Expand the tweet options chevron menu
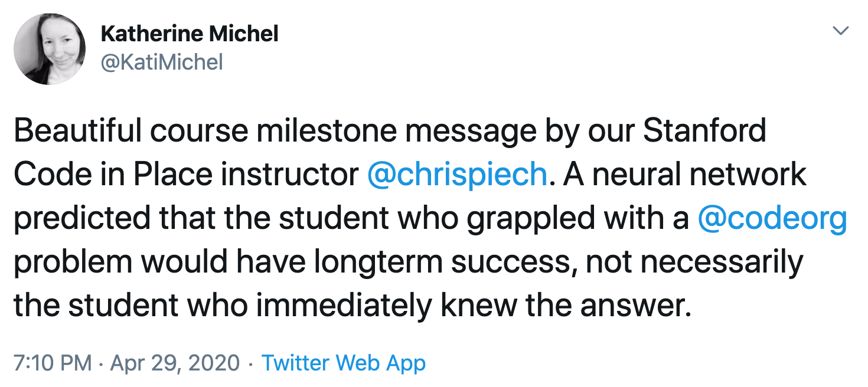This screenshot has width=868, height=387. [x=839, y=29]
